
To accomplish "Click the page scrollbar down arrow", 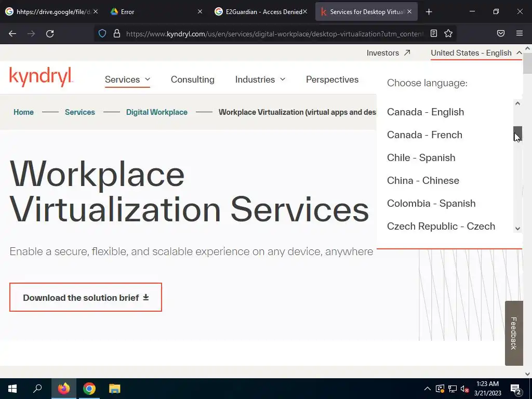I will click(x=528, y=374).
